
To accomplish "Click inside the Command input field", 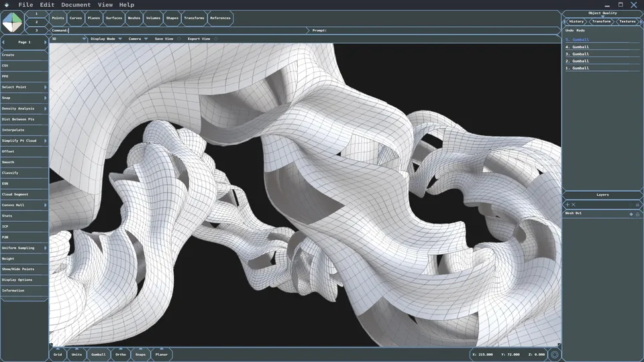I will pos(179,30).
